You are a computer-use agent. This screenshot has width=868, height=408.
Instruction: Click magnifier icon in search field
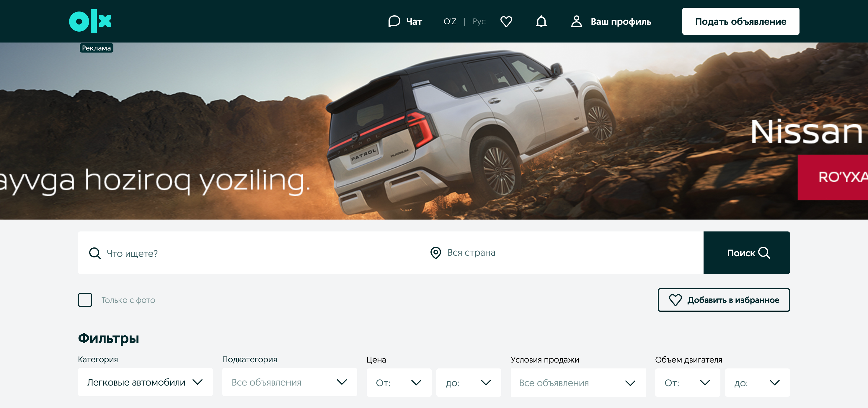[95, 253]
